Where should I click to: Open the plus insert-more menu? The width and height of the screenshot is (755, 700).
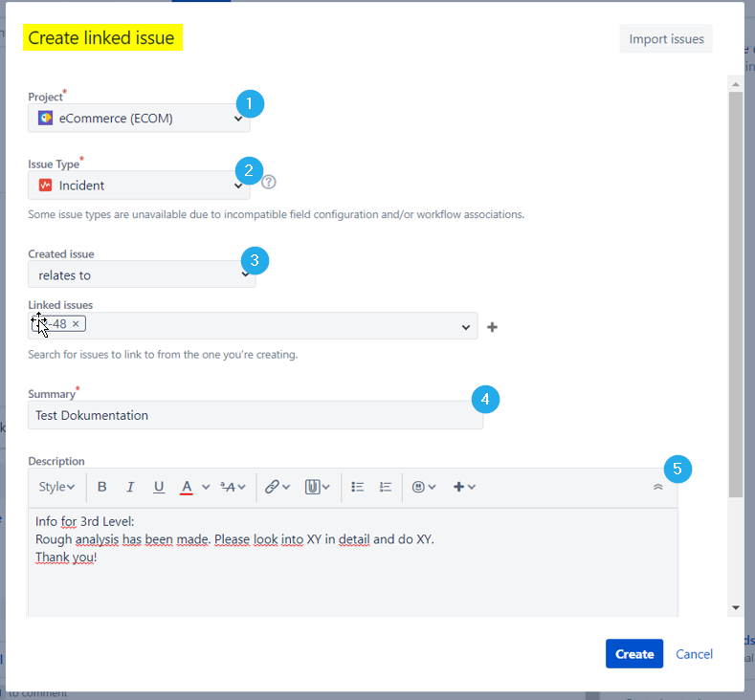click(x=459, y=487)
